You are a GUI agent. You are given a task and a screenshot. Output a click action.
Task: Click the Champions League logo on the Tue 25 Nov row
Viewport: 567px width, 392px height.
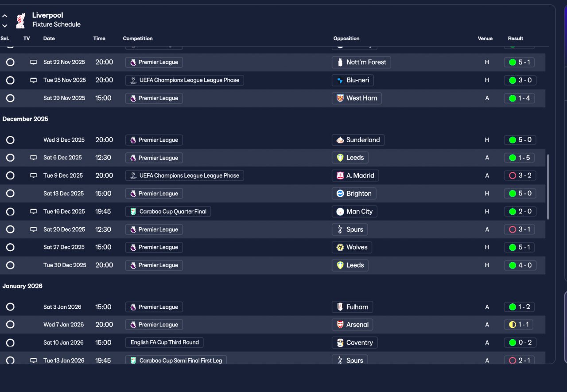point(133,80)
